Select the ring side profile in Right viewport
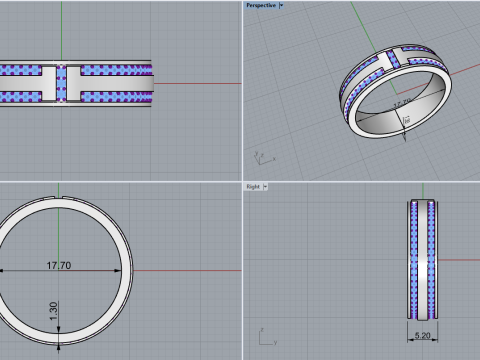The width and height of the screenshot is (480, 360). (422, 260)
